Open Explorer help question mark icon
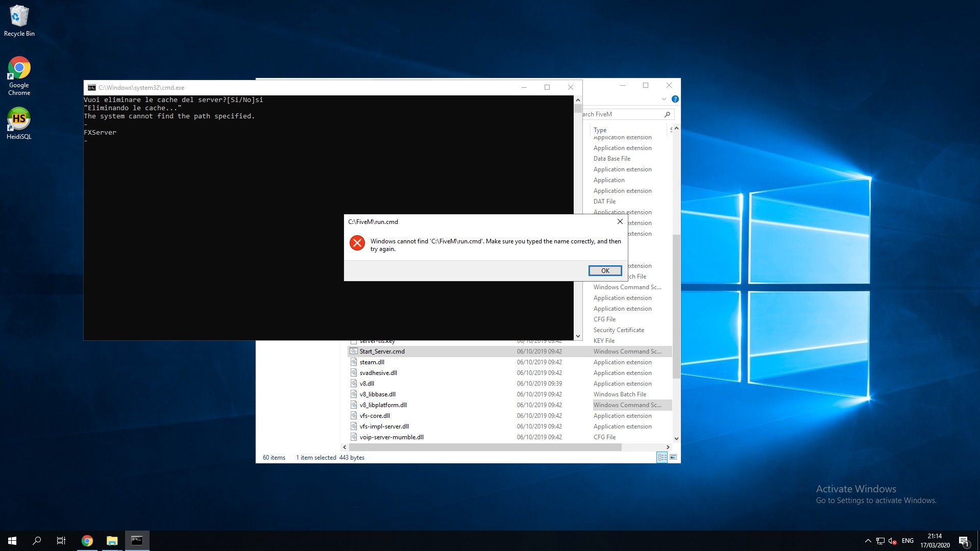This screenshot has height=551, width=980. [x=675, y=99]
